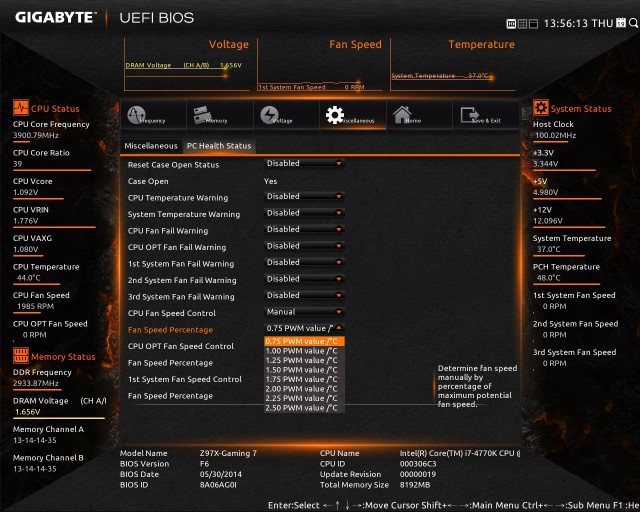Click the magnifier search icon
The width and height of the screenshot is (640, 512).
pos(633,23)
